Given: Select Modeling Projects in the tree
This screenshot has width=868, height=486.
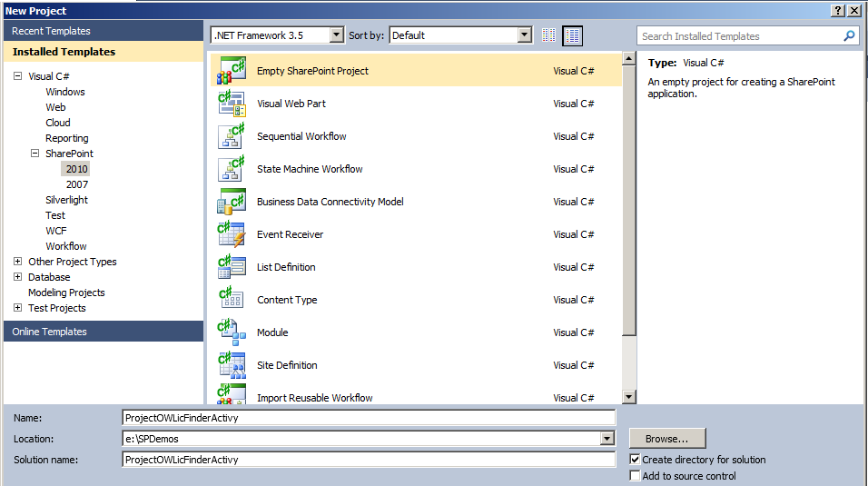Looking at the screenshot, I should tap(66, 292).
